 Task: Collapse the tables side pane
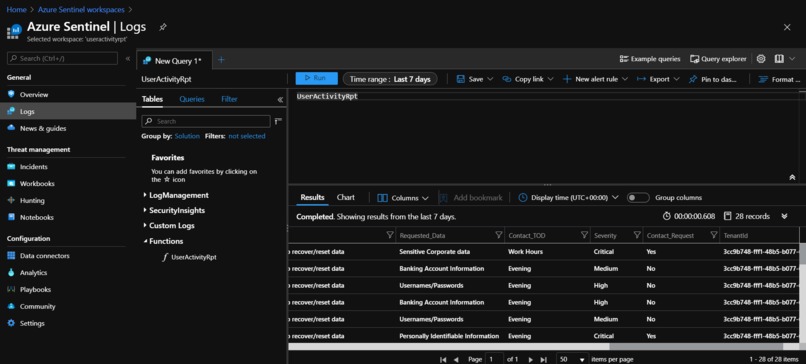pos(280,100)
